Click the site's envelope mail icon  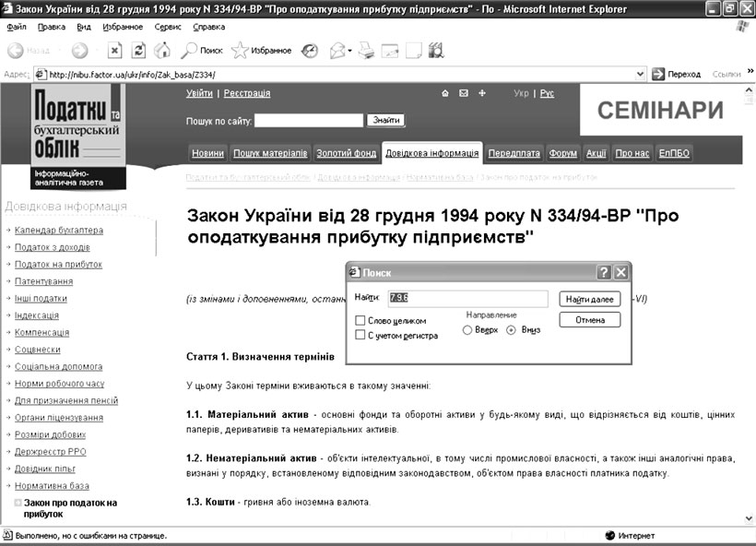(x=464, y=93)
